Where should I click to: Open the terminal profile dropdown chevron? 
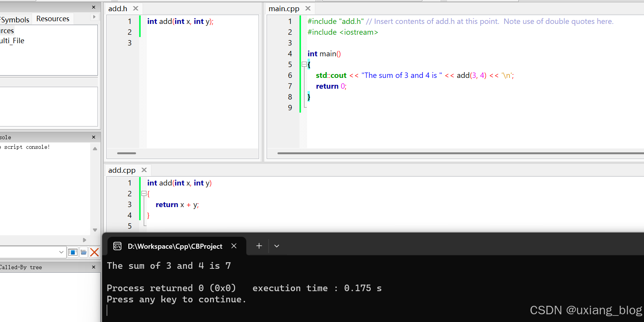pyautogui.click(x=276, y=246)
